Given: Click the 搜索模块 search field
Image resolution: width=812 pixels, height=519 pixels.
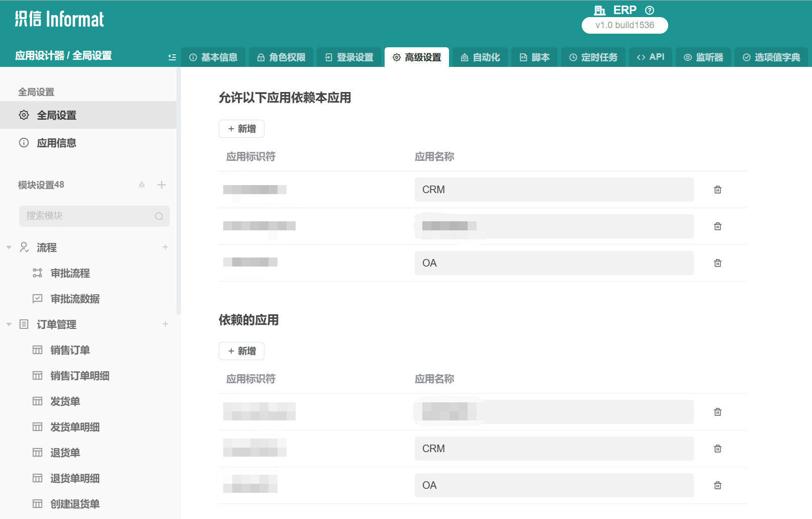Looking at the screenshot, I should tap(88, 216).
